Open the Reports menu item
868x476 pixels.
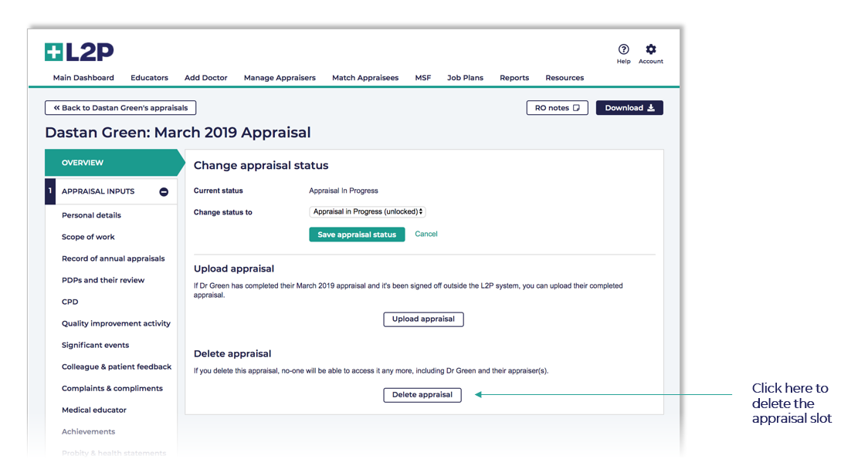coord(514,78)
